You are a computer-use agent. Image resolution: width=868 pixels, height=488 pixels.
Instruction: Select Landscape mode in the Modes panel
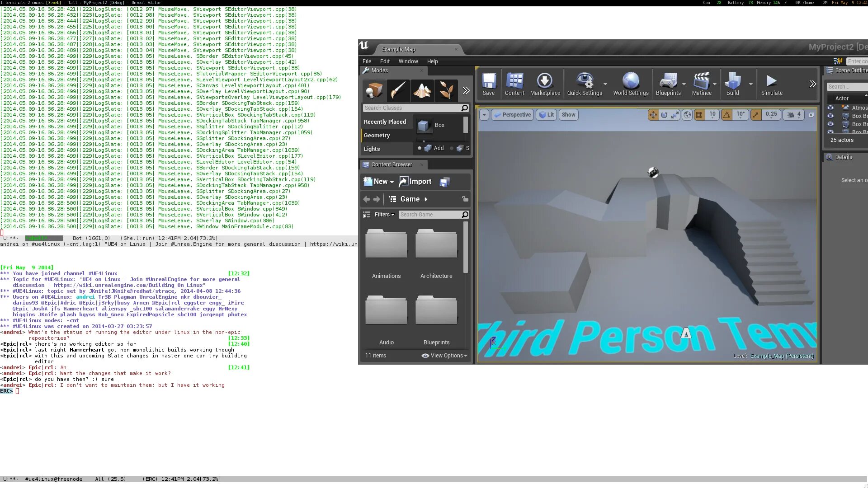coord(422,90)
